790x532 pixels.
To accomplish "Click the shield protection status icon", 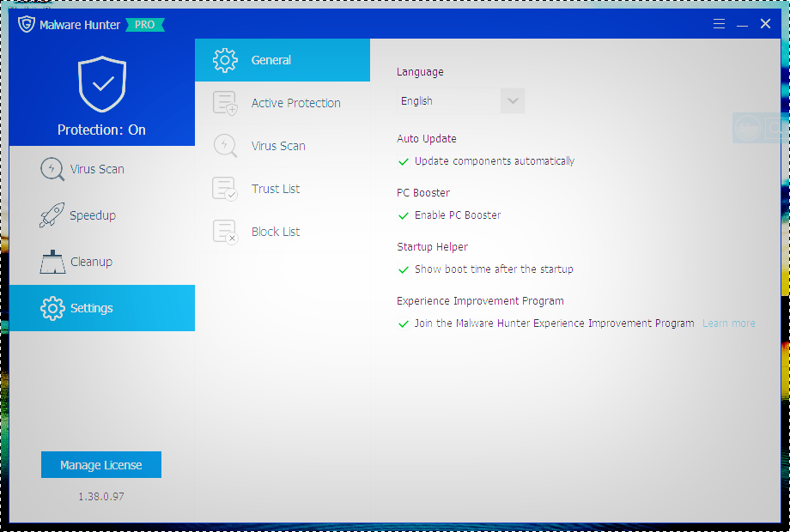I will pos(102,85).
